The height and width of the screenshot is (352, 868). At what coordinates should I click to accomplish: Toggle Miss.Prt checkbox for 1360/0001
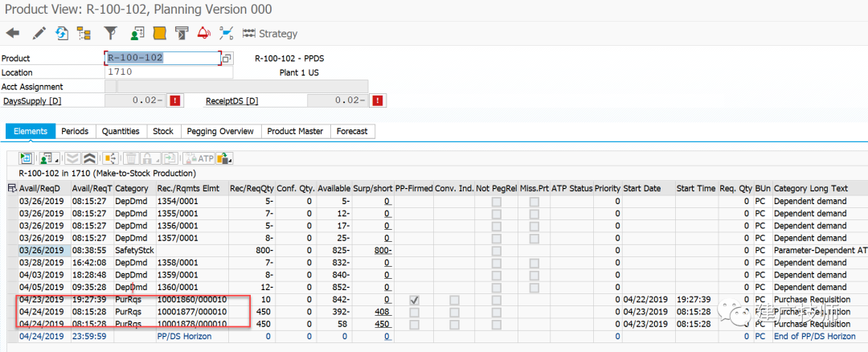[x=534, y=287]
